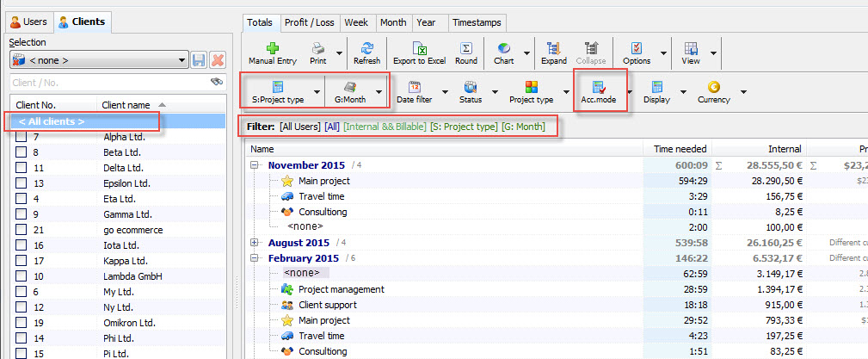
Task: Click the Omikron Ltd. client name
Action: (130, 323)
